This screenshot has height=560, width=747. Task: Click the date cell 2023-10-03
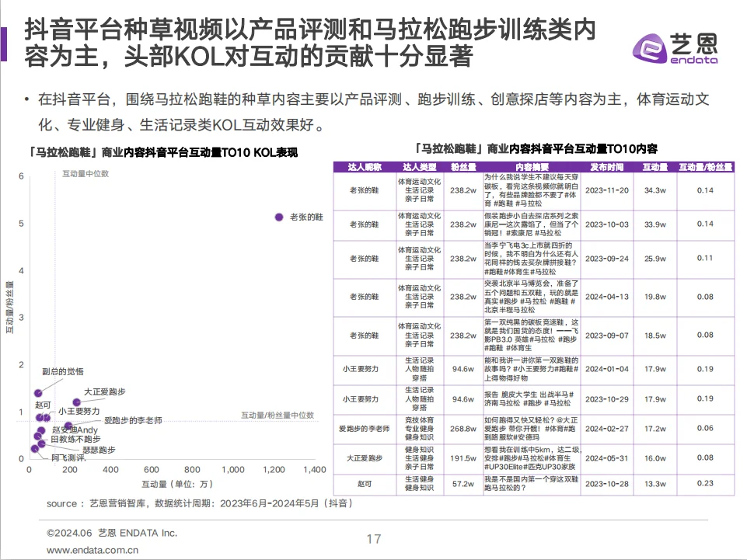coord(607,224)
